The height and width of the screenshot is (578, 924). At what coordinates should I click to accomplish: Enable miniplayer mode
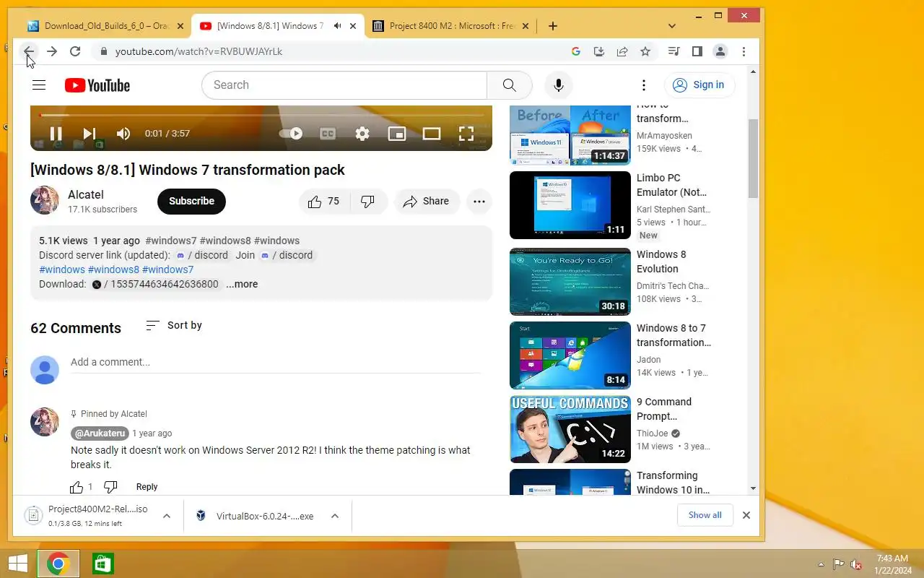tap(397, 133)
